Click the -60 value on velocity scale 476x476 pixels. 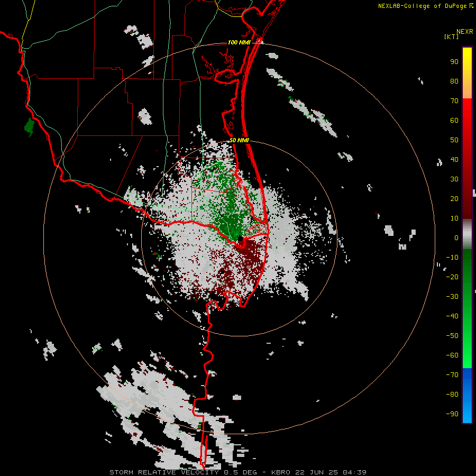coord(452,355)
